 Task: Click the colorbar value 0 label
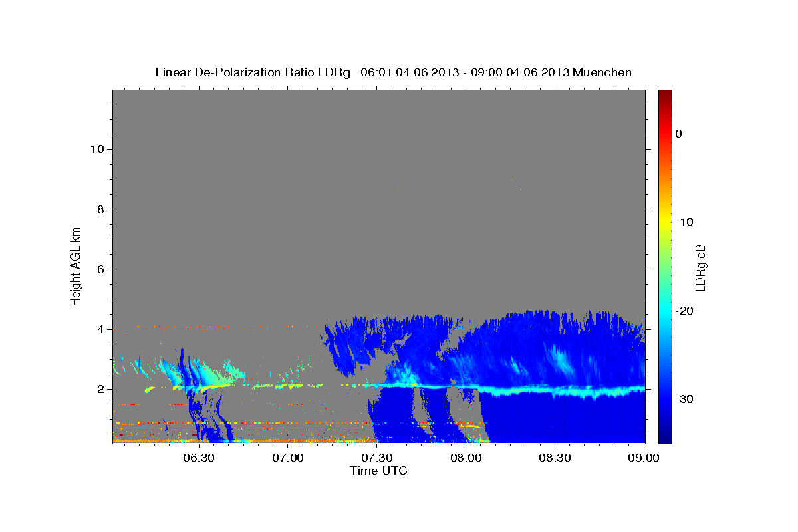tap(679, 134)
